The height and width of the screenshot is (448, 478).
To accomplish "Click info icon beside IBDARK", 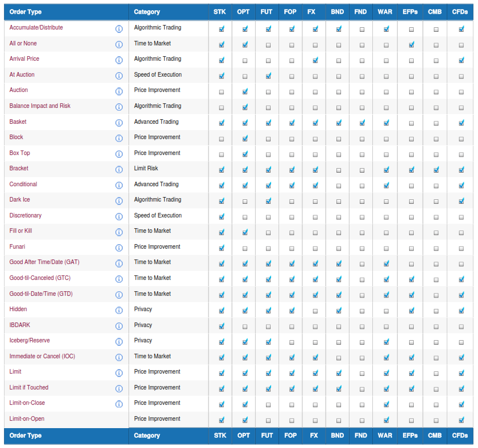I will click(x=119, y=326).
